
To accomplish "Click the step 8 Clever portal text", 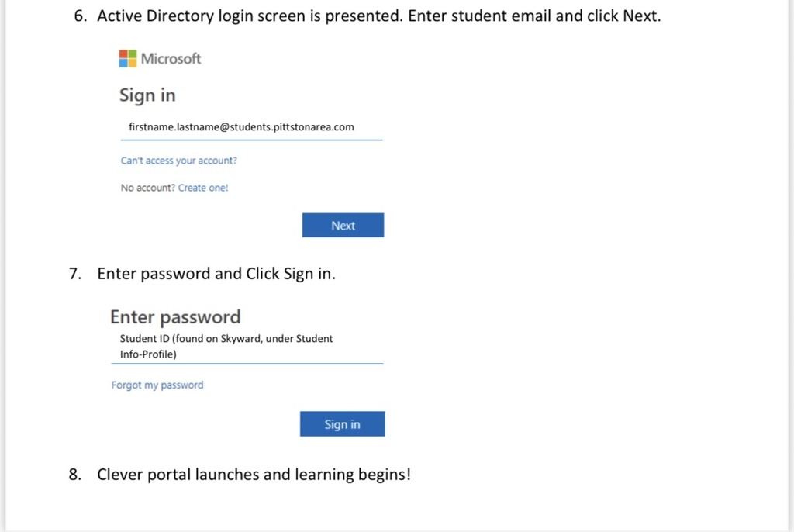I will point(254,474).
